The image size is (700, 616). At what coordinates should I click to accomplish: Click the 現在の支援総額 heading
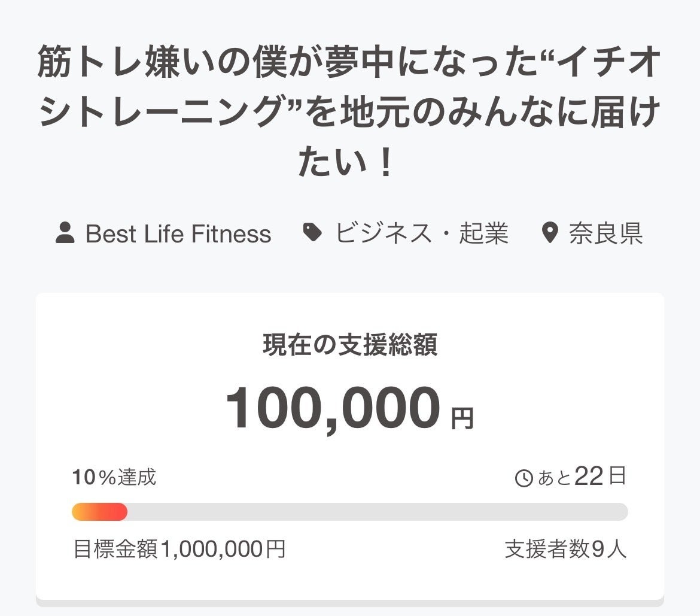coord(349,345)
